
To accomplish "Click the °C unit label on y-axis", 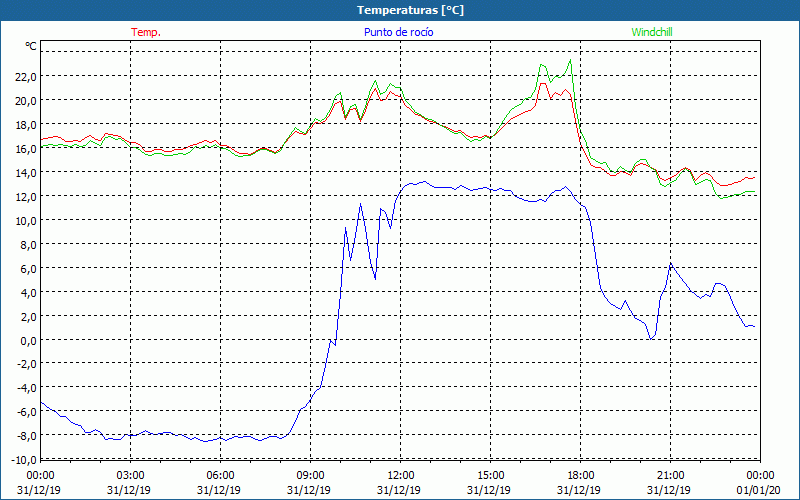I will click(31, 46).
